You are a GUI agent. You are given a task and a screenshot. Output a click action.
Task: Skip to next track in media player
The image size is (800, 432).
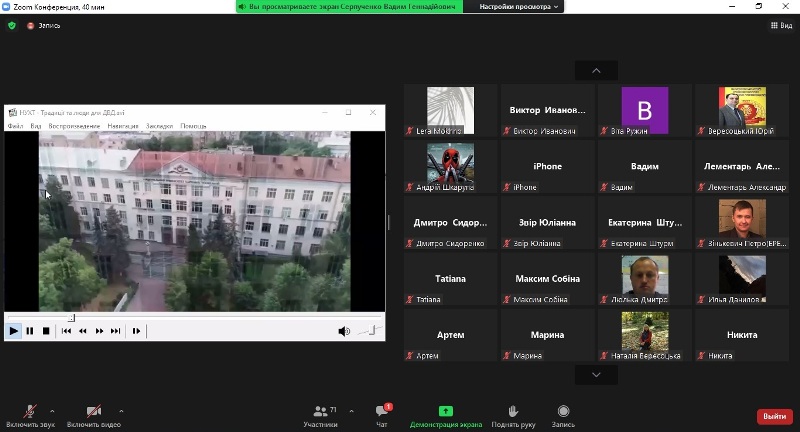[x=116, y=331]
